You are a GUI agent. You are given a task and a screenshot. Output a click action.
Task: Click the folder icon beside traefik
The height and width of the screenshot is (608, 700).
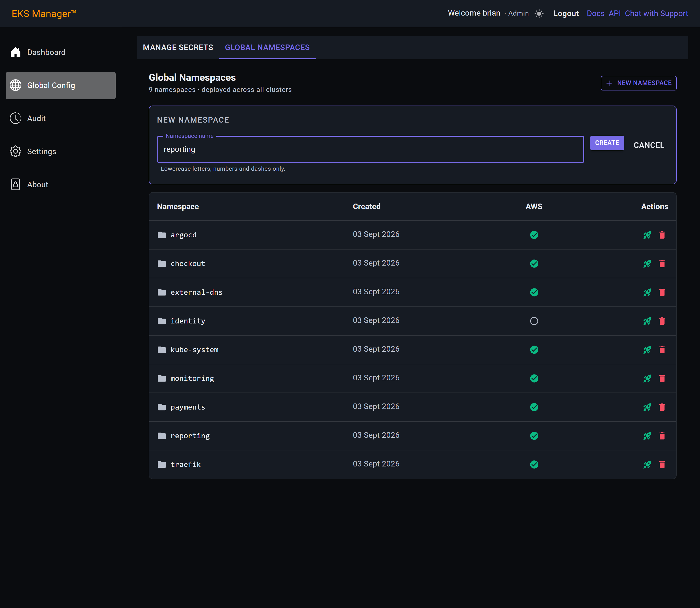[x=162, y=465]
